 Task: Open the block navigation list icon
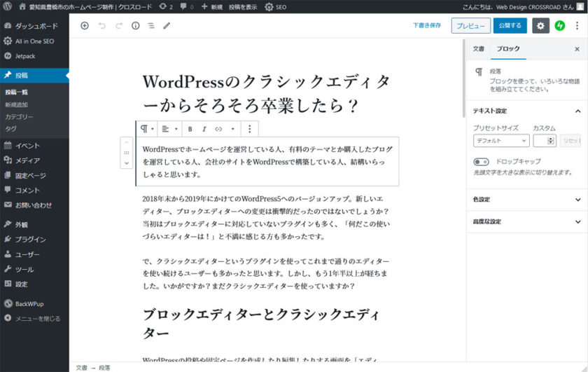151,25
